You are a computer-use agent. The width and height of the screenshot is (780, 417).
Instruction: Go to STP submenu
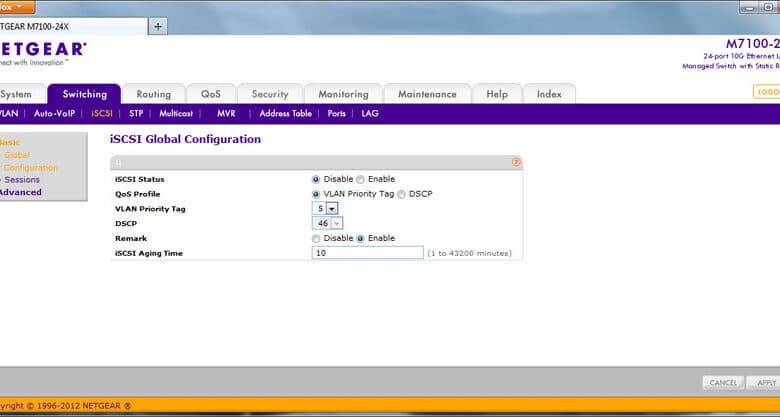[x=136, y=113]
